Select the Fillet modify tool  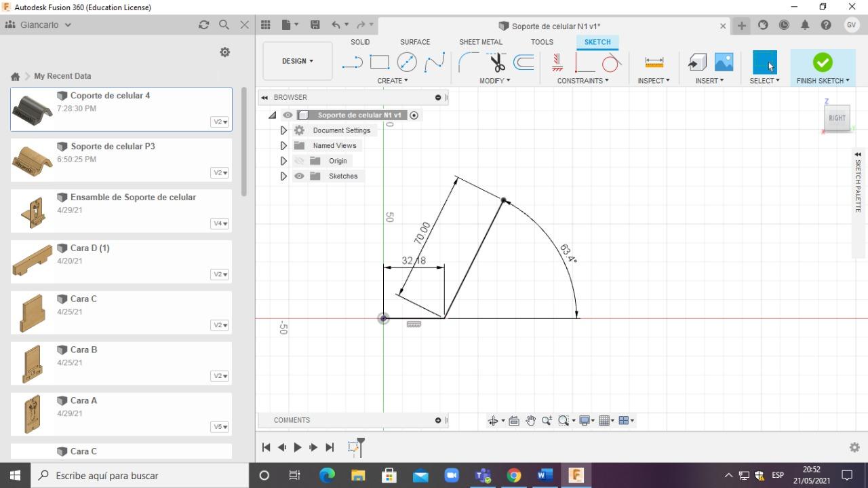pos(469,62)
